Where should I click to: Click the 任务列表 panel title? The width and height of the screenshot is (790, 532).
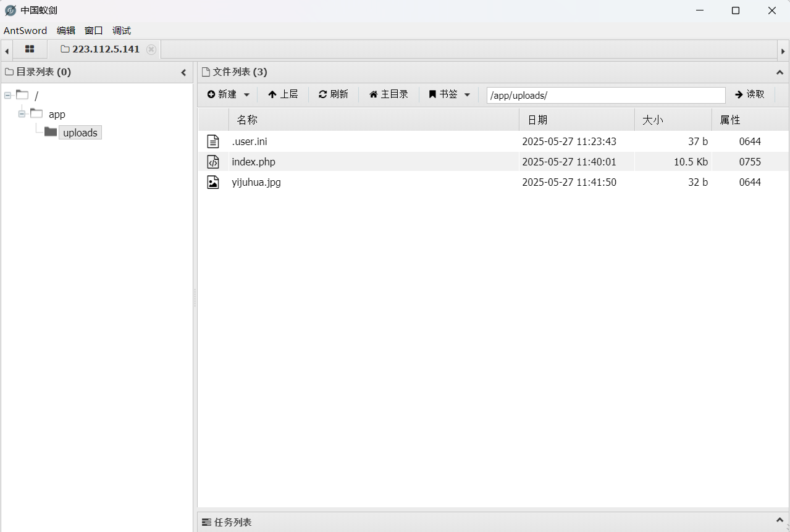coord(233,522)
